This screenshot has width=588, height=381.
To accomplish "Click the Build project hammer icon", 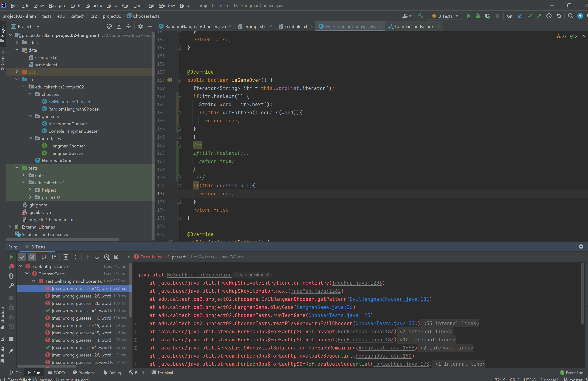I will (x=420, y=16).
